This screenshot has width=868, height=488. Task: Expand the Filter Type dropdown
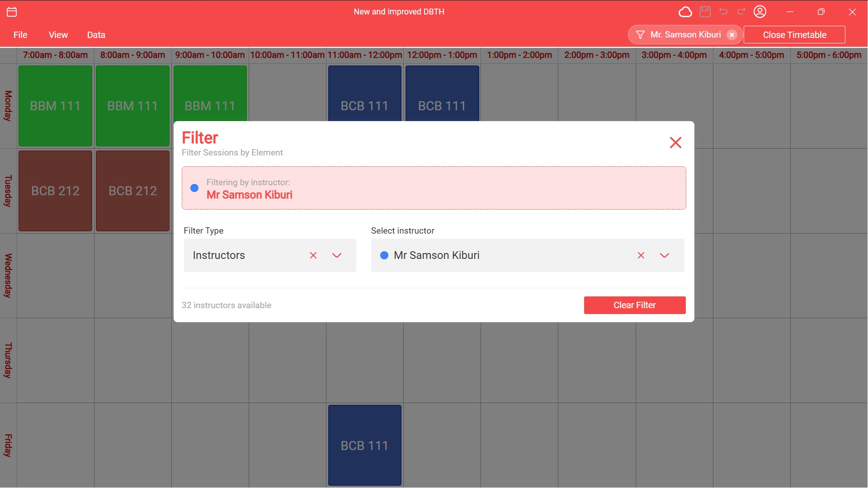[337, 255]
